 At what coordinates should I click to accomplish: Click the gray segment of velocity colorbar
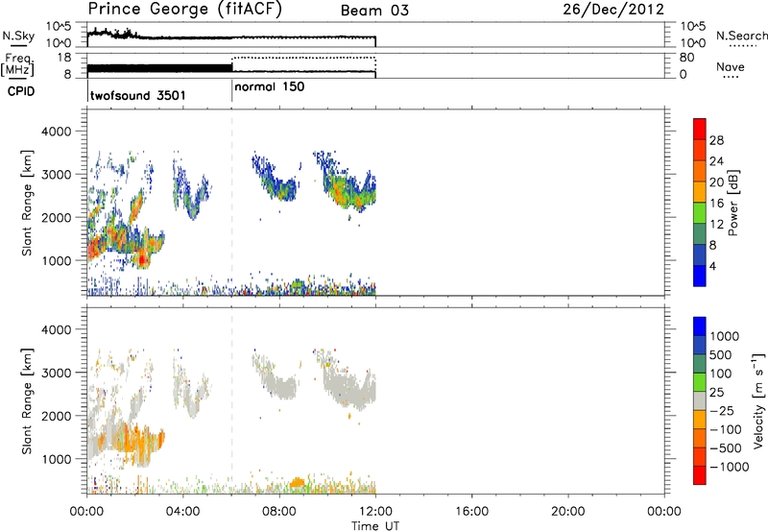pos(700,400)
